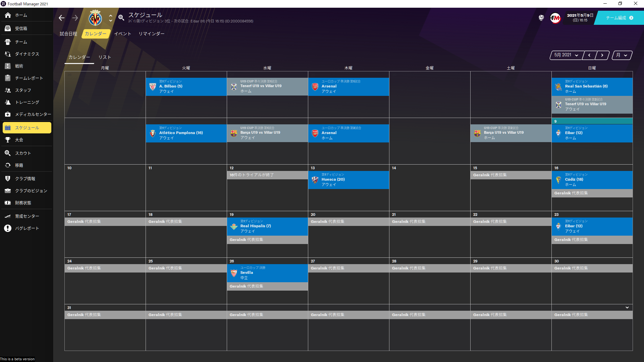Screen dimensions: 644x362
Task: Open クラブのビジョン club vision icon
Action: pos(8,191)
